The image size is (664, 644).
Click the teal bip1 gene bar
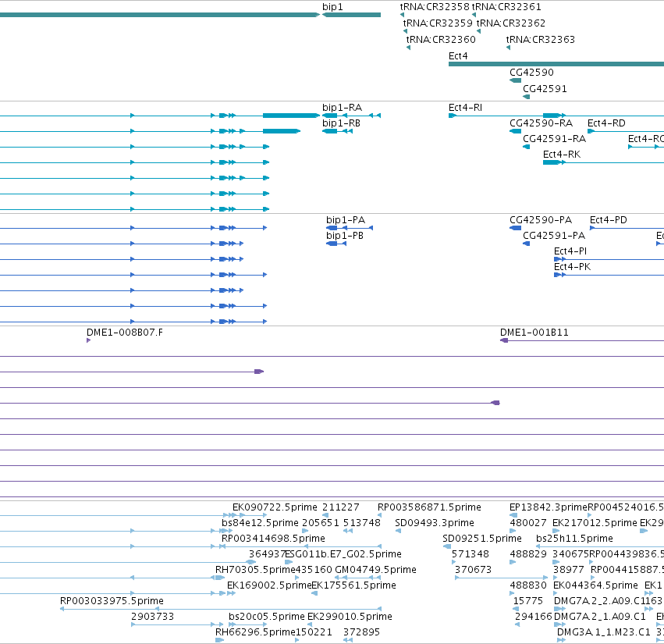[x=351, y=15]
